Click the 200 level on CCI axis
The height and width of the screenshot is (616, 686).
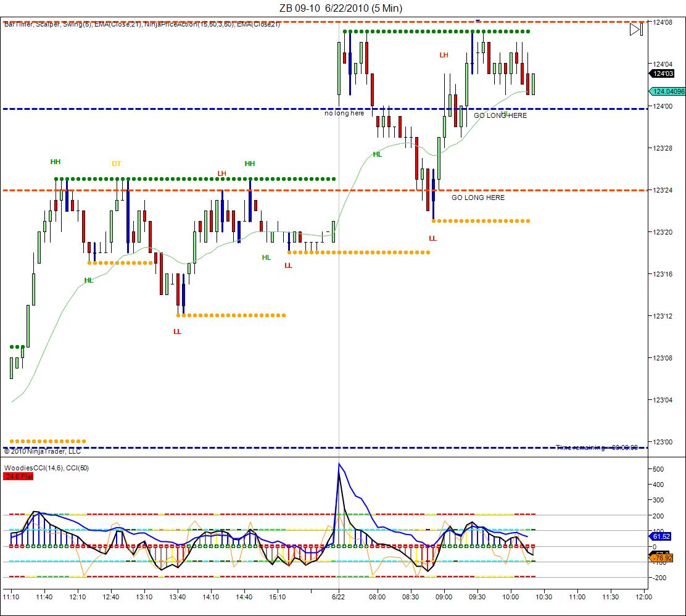coord(658,516)
